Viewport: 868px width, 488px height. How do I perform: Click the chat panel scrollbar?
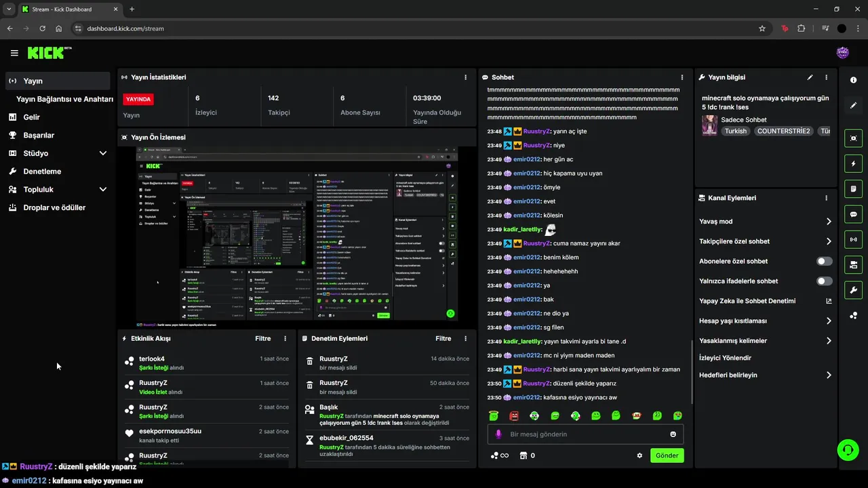691,371
